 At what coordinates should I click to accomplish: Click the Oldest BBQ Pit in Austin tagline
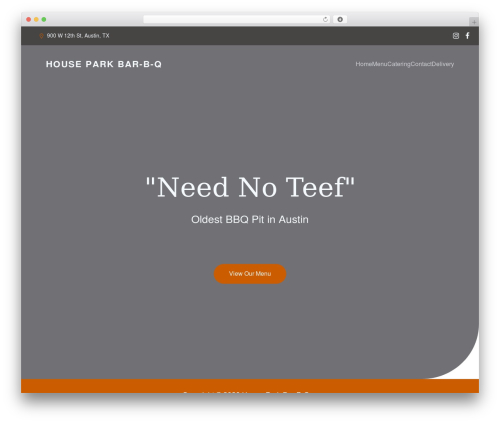[250, 220]
